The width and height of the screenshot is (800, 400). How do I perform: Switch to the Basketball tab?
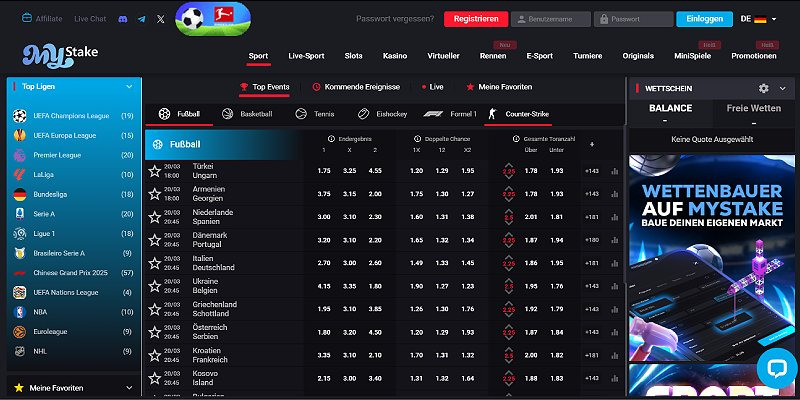(x=248, y=115)
